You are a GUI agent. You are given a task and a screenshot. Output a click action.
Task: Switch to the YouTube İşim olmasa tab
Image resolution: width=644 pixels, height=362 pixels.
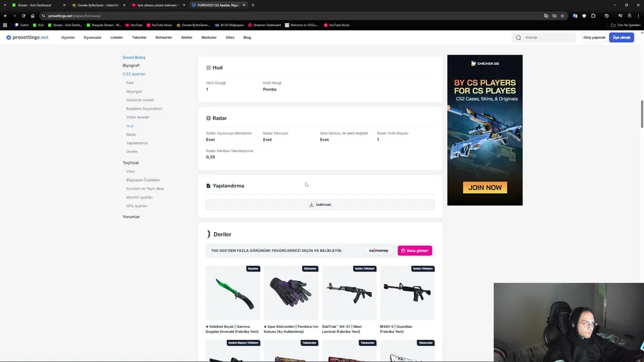(x=157, y=5)
